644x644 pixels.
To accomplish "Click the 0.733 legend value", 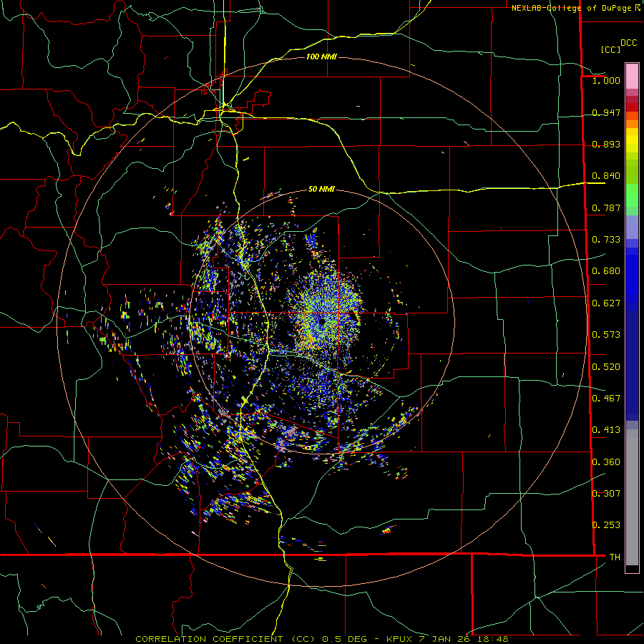I will coord(606,240).
